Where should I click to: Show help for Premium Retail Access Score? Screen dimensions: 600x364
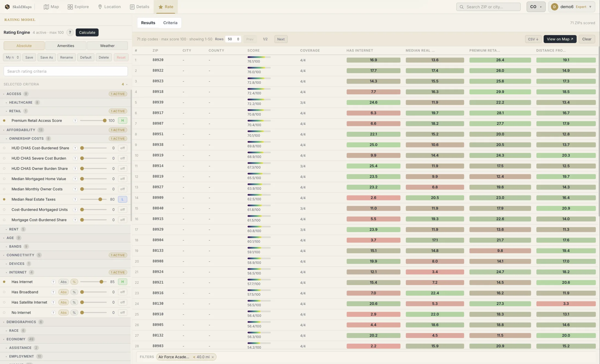pos(75,121)
